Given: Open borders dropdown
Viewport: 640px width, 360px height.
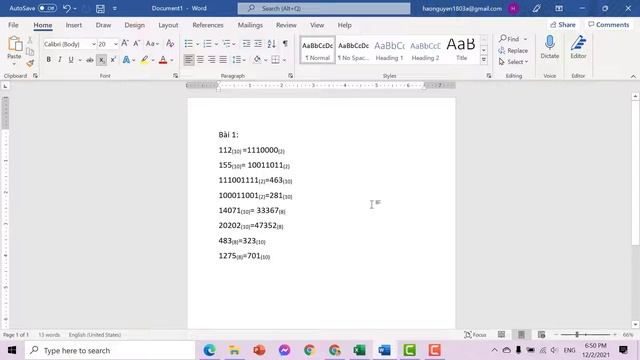Looking at the screenshot, I should (x=284, y=60).
